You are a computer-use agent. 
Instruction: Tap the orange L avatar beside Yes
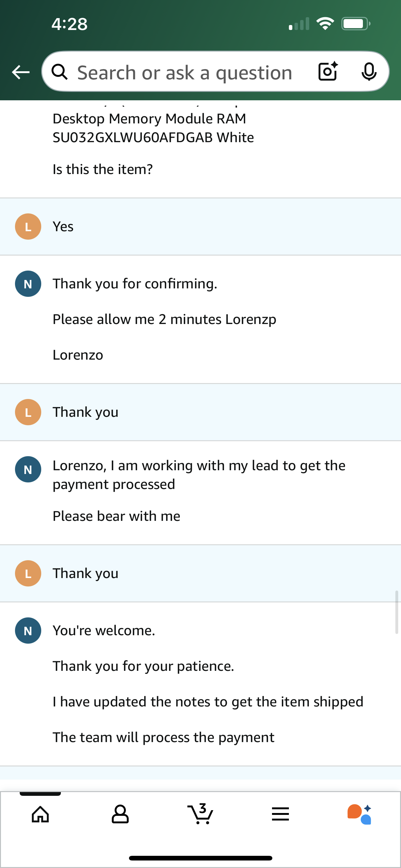[28, 227]
